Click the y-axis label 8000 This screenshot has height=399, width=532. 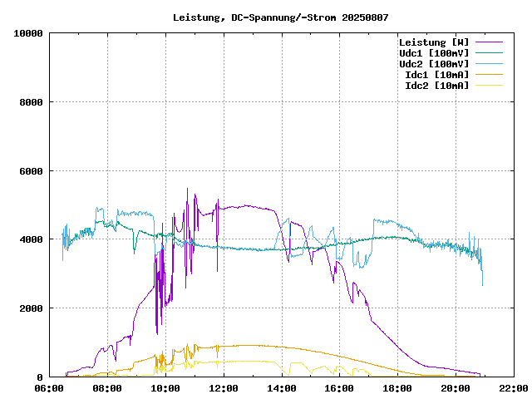[30, 102]
